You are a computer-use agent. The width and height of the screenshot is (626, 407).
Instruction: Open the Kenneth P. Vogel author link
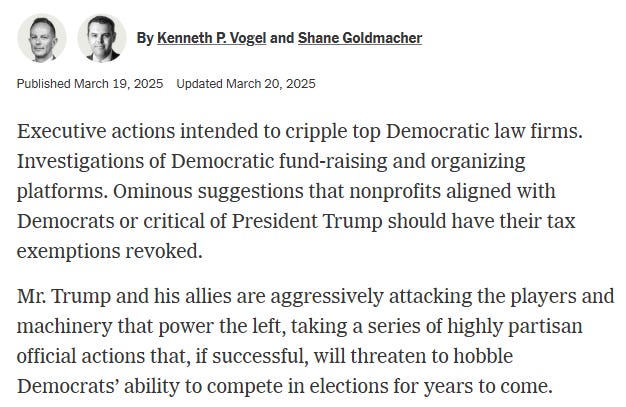(x=211, y=38)
